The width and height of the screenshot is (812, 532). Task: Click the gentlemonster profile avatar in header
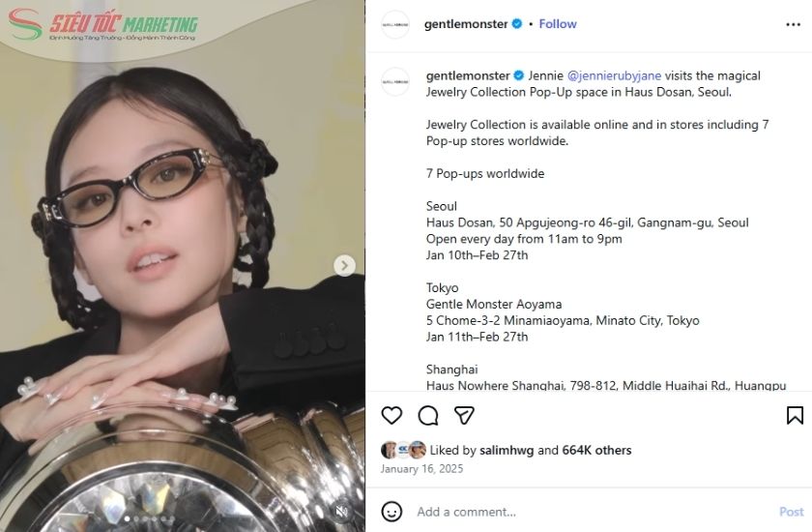[x=395, y=24]
